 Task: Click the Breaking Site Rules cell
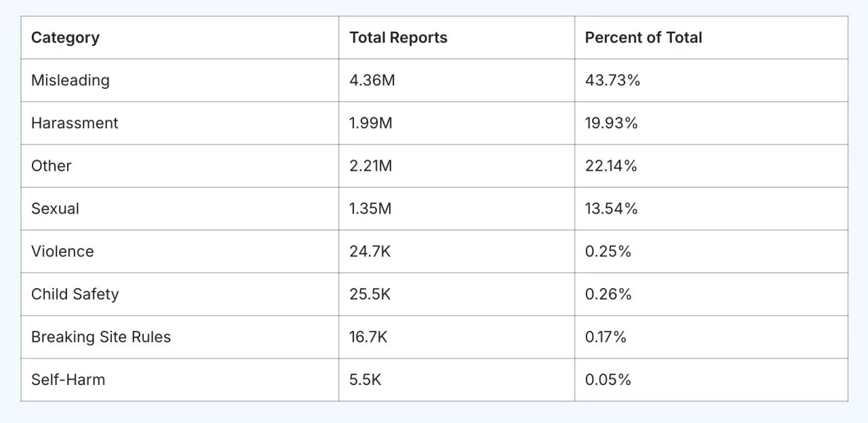[x=101, y=337]
